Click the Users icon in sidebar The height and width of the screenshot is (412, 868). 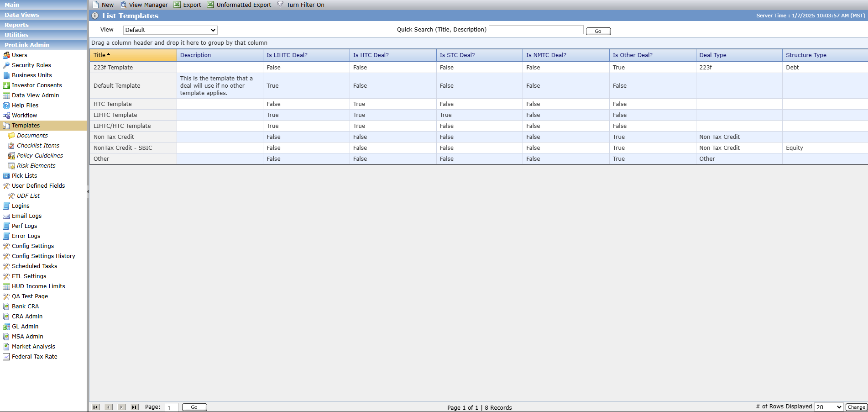(x=6, y=55)
